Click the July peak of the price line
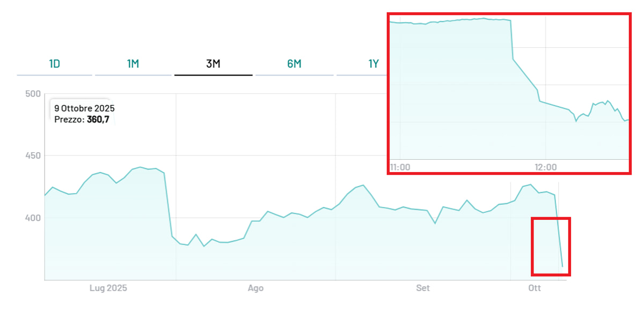Image resolution: width=644 pixels, height=319 pixels. pyautogui.click(x=140, y=167)
